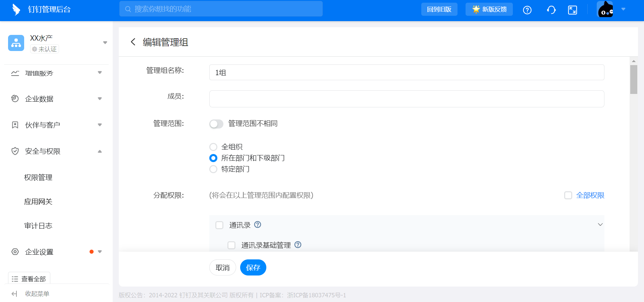Click the 企业数据 pie chart icon

click(15, 98)
